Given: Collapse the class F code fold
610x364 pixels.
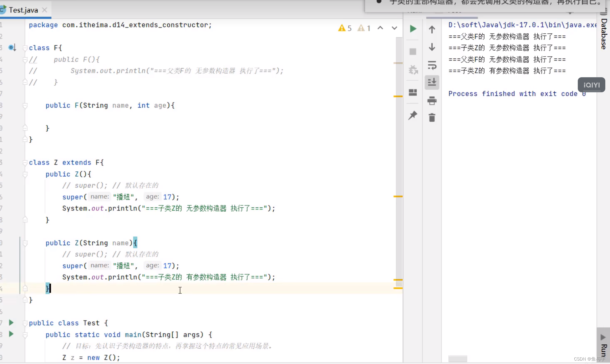Looking at the screenshot, I should 25,48.
